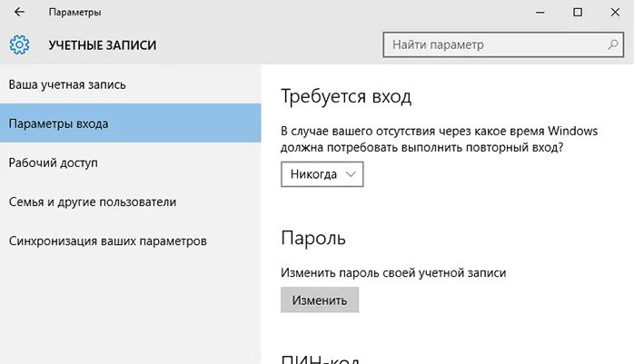
Task: Open the Никогда sign-in timeout dropdown
Action: click(322, 173)
